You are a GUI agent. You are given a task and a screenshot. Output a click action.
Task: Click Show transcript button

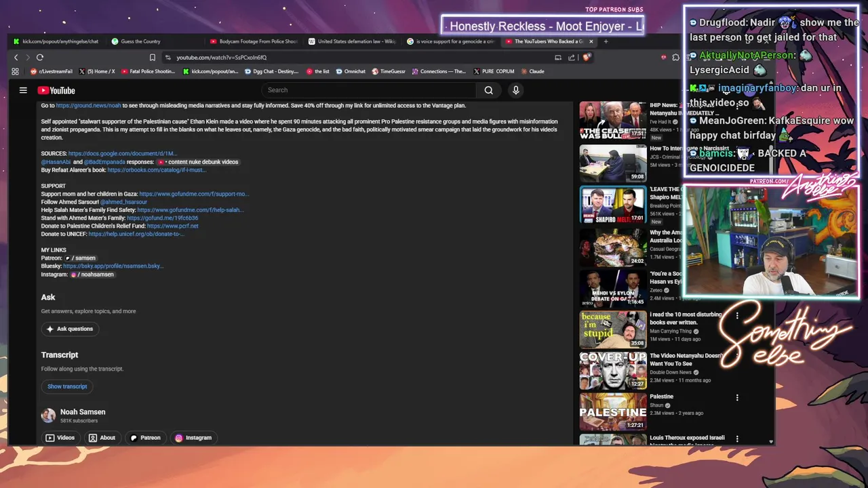(67, 386)
